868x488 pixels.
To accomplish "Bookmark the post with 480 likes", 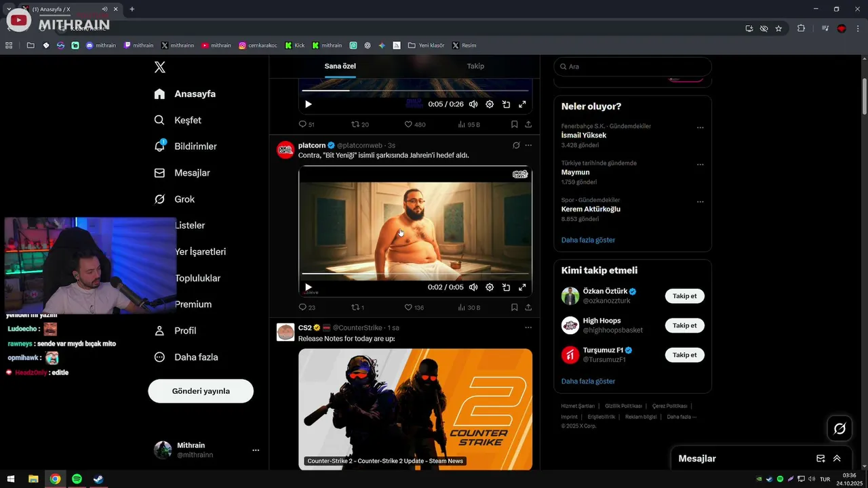I will pos(514,125).
